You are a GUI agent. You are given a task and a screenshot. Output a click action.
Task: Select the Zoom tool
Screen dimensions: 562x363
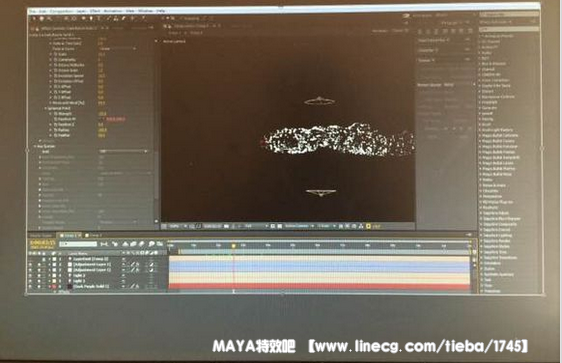click(x=49, y=18)
